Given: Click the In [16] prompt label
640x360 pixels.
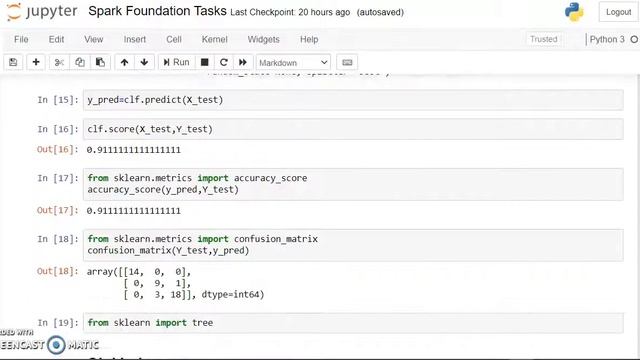Looking at the screenshot, I should 58,129.
